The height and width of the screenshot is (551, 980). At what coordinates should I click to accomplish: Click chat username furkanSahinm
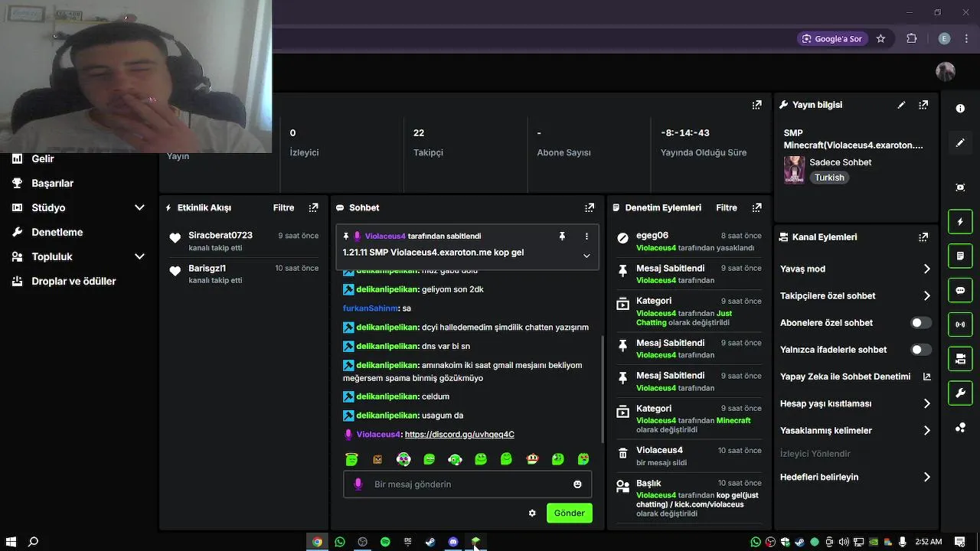click(x=371, y=308)
